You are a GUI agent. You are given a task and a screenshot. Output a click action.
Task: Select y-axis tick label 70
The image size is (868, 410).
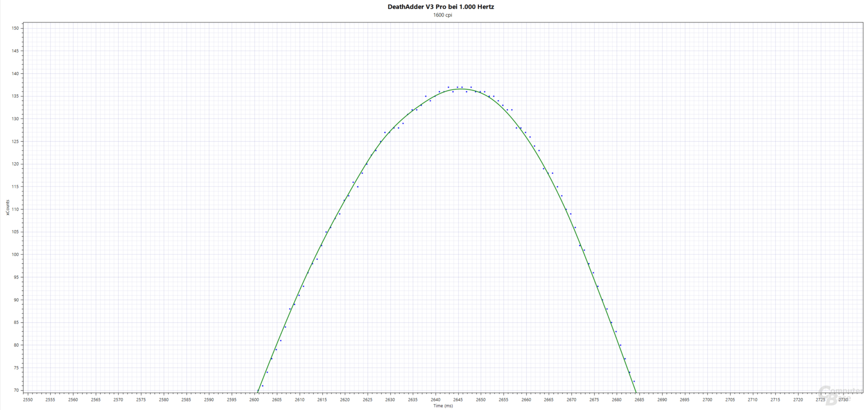(x=16, y=390)
